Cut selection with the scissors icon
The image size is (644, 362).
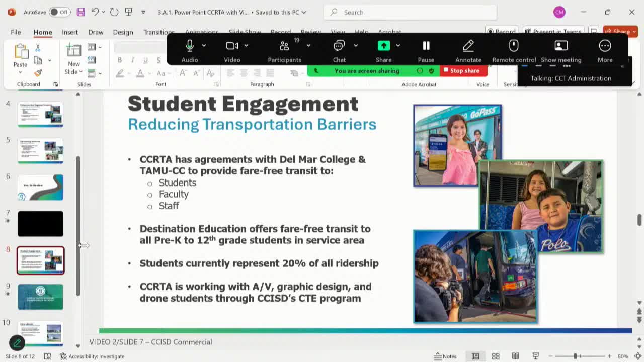click(x=38, y=47)
